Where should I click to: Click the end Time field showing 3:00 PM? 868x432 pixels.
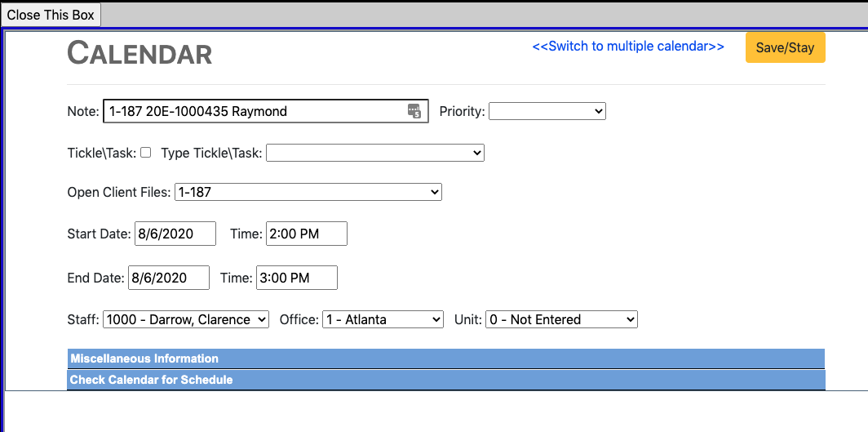coord(296,278)
